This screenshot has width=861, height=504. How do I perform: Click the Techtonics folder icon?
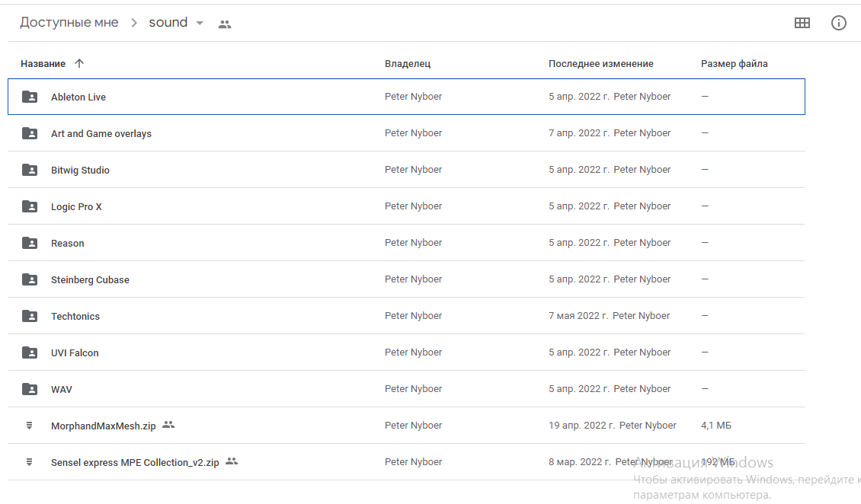(30, 316)
